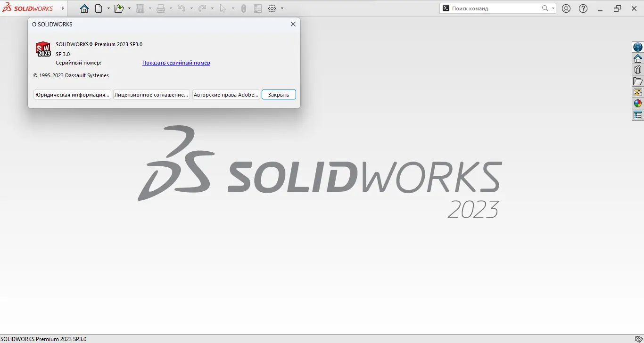
Task: Open the File Explorer icon in the task pane
Action: pyautogui.click(x=638, y=81)
